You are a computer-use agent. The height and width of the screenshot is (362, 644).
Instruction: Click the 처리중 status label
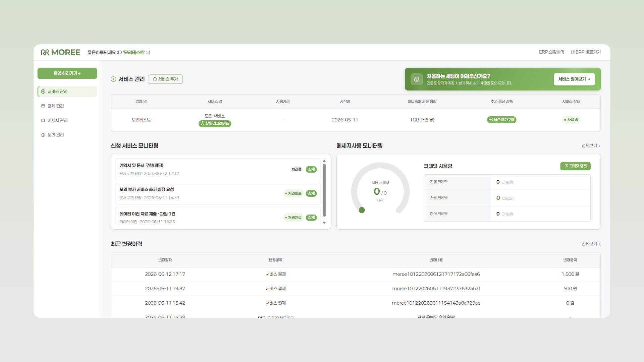pyautogui.click(x=296, y=169)
